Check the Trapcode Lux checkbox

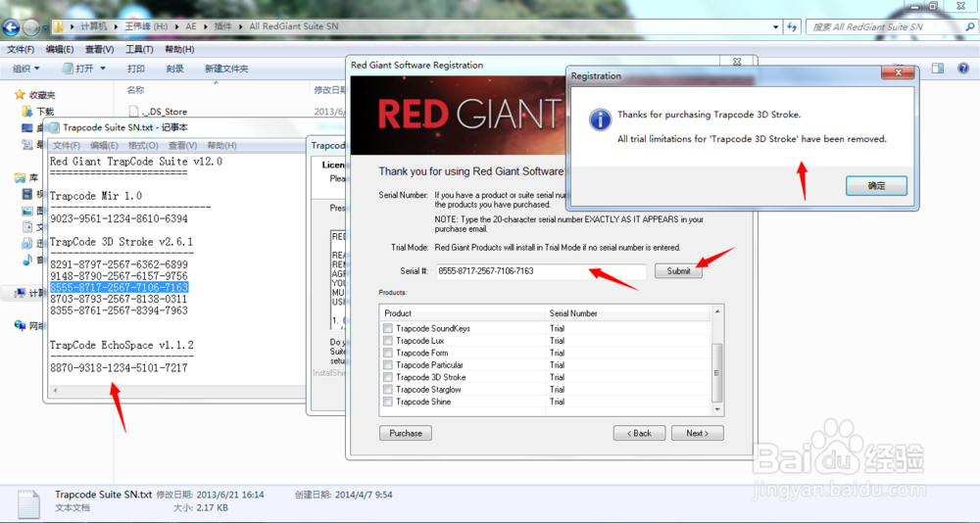388,341
